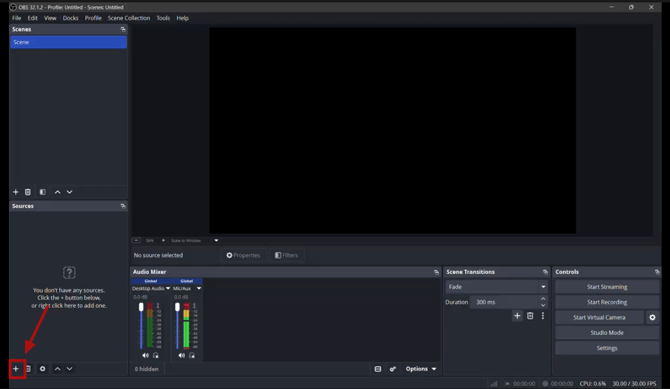Decrease transition duration with down arrow
The image size is (670, 389).
pos(543,305)
